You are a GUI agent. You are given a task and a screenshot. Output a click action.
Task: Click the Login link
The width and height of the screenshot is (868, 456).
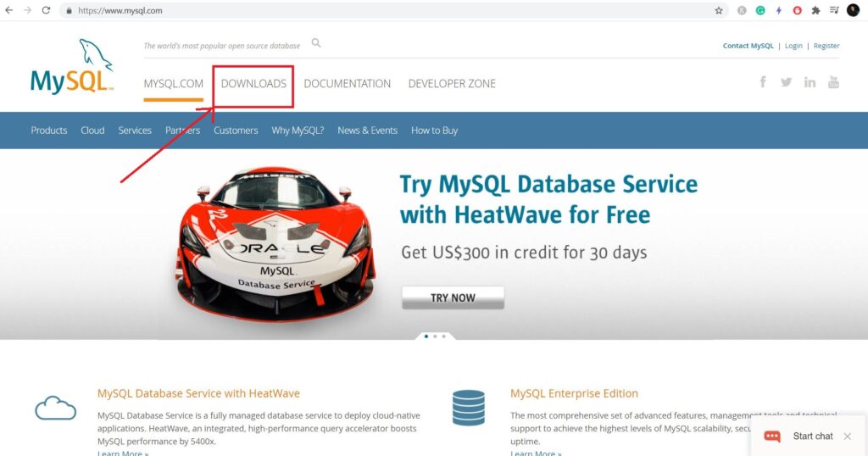point(793,46)
